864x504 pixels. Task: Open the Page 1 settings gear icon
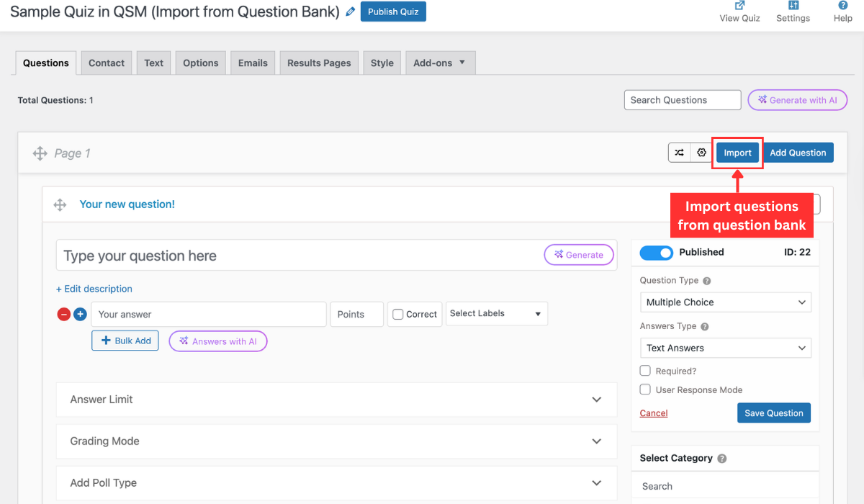coord(701,152)
